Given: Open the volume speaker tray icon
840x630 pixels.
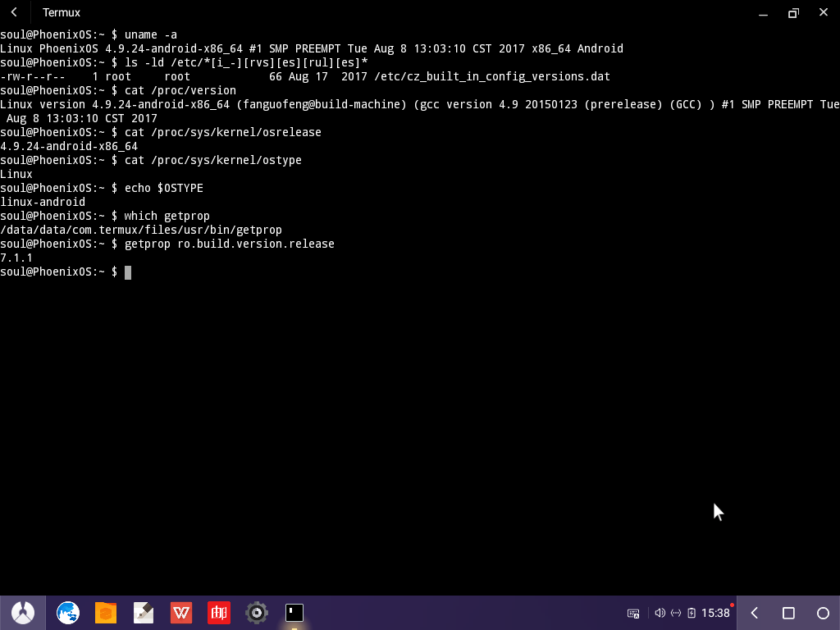Looking at the screenshot, I should point(660,613).
